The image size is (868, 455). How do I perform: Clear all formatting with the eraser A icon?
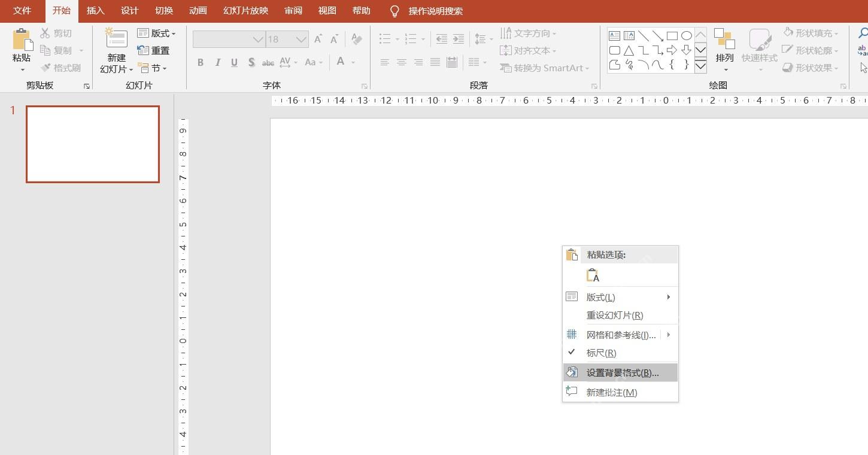pyautogui.click(x=357, y=40)
